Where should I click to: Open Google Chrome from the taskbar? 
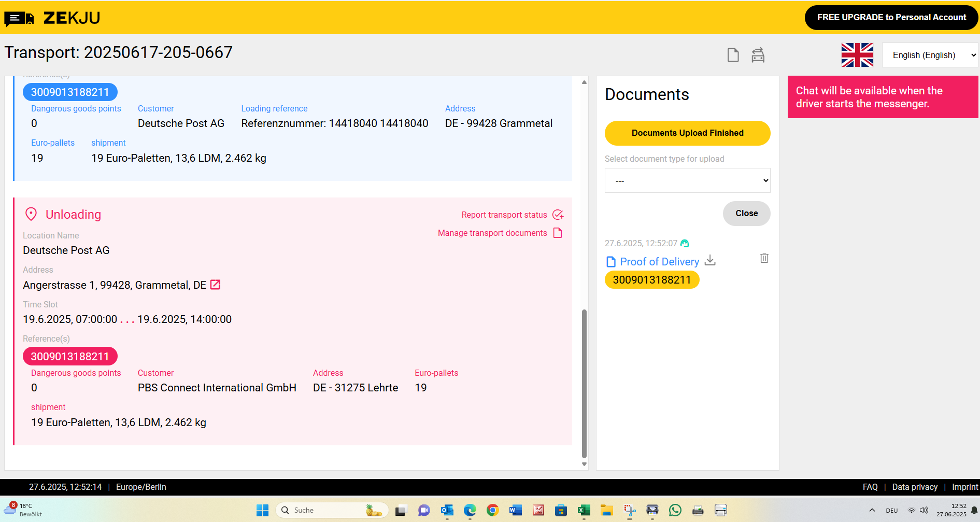point(493,511)
